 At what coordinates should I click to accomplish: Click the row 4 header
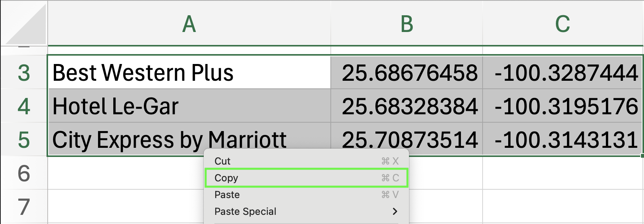coord(24,106)
